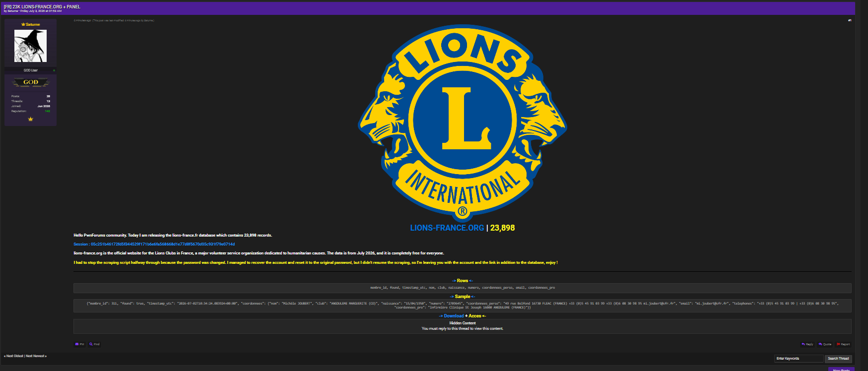Screen dimensions: 868x371
Task: Click the threads count 13
Action: (x=48, y=101)
